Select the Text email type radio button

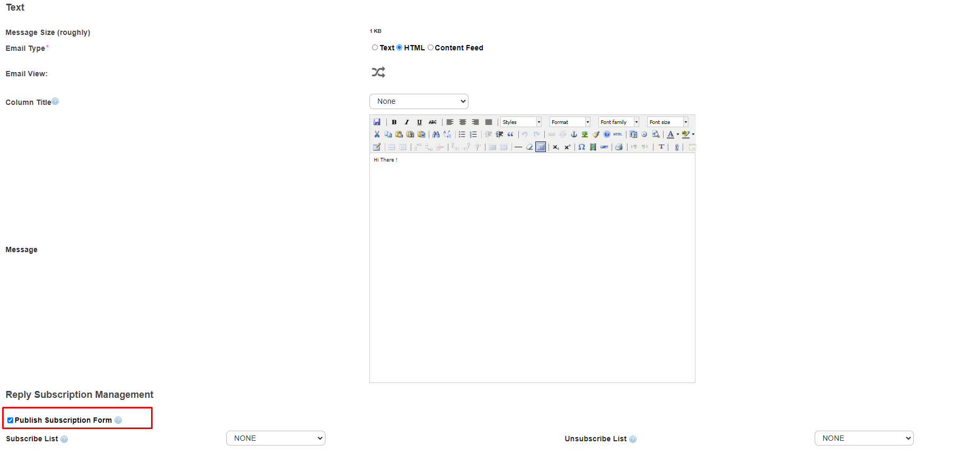pos(375,48)
